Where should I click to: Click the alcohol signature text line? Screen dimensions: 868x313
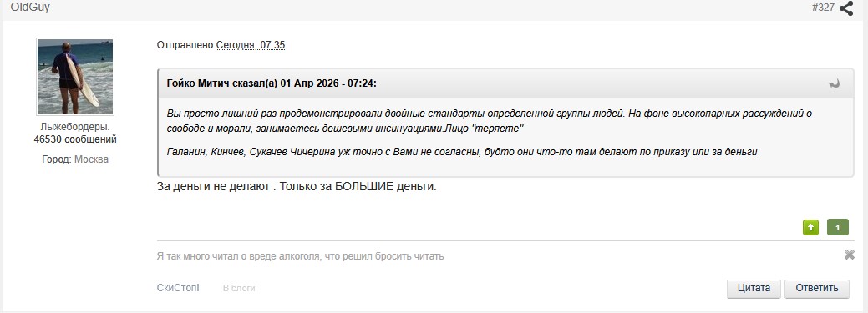(300, 256)
